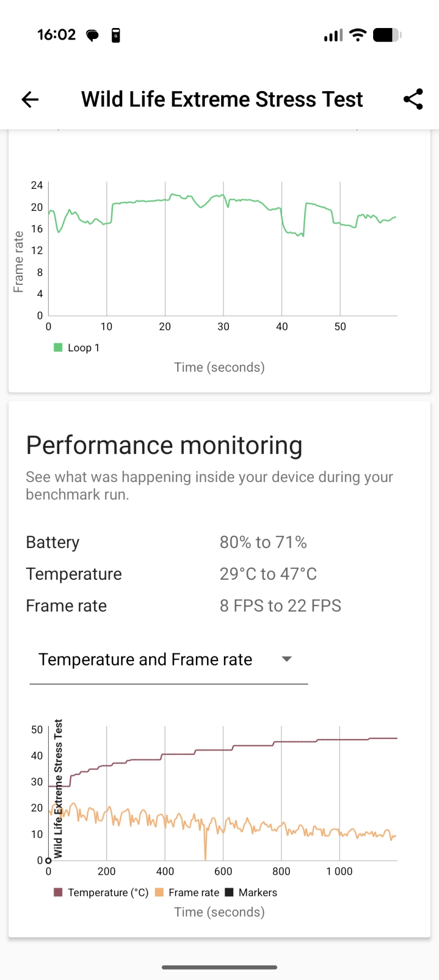Tap the bottom home indicator bar
The height and width of the screenshot is (980, 439).
(219, 967)
